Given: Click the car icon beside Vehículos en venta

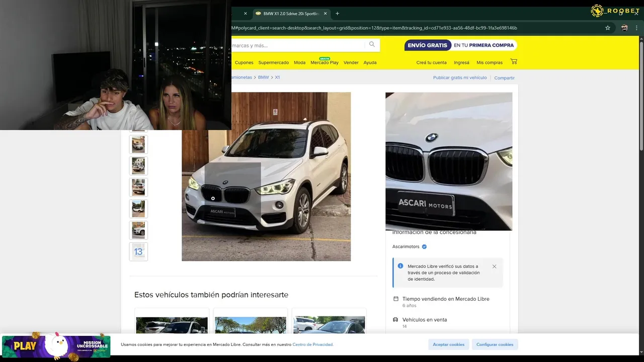Looking at the screenshot, I should click(395, 320).
